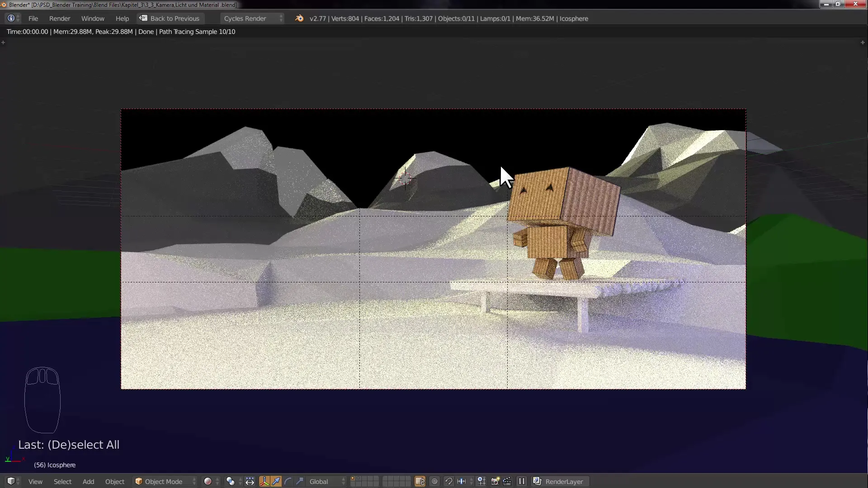Open the File menu
868x488 pixels.
(x=33, y=19)
